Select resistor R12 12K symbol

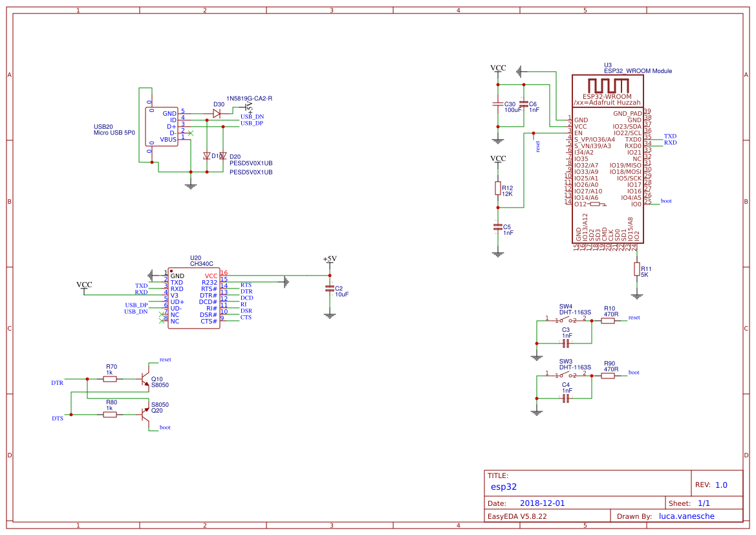[498, 189]
